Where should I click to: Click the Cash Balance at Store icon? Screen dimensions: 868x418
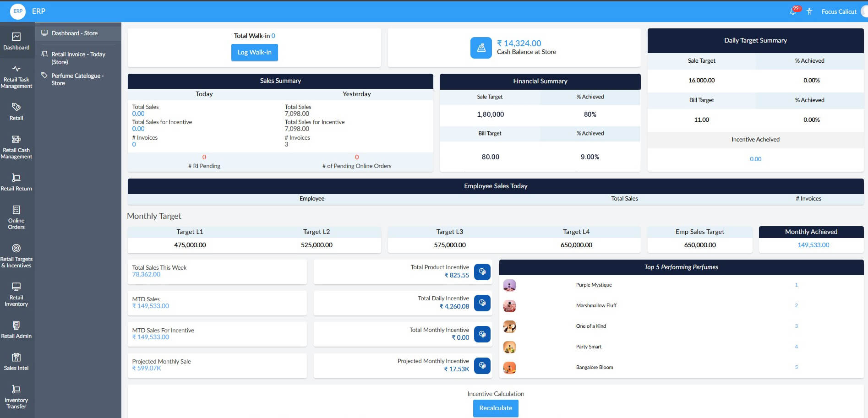coord(481,48)
